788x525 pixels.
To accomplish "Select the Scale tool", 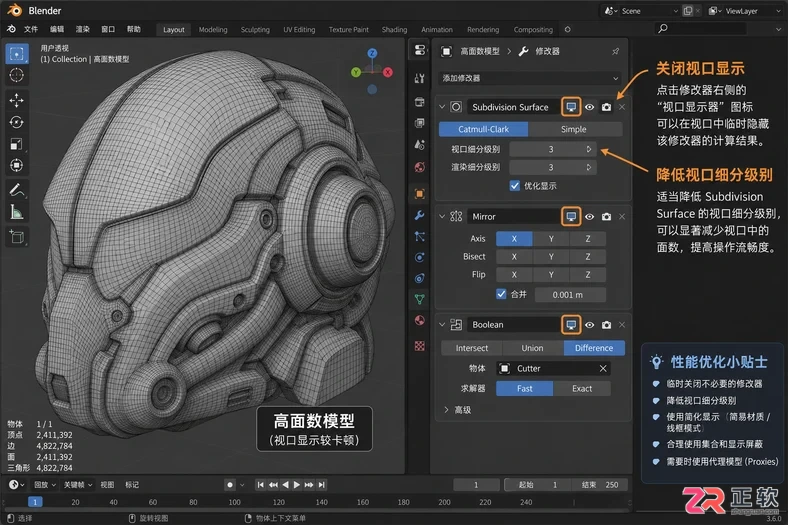I will 17,144.
